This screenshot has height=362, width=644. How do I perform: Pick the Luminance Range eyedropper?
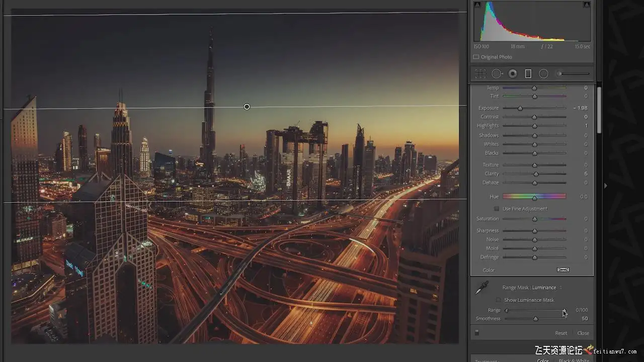coord(481,288)
